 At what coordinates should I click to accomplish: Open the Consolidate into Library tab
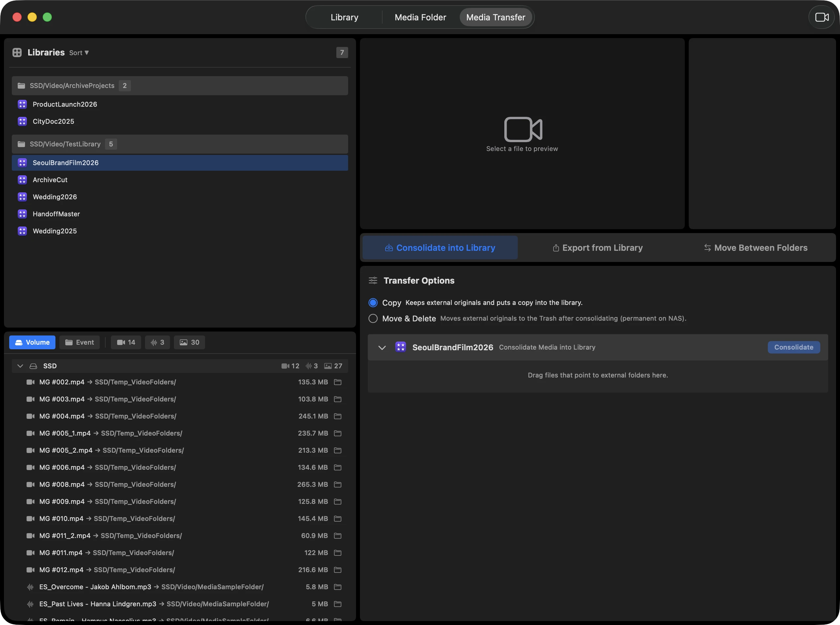pyautogui.click(x=440, y=248)
